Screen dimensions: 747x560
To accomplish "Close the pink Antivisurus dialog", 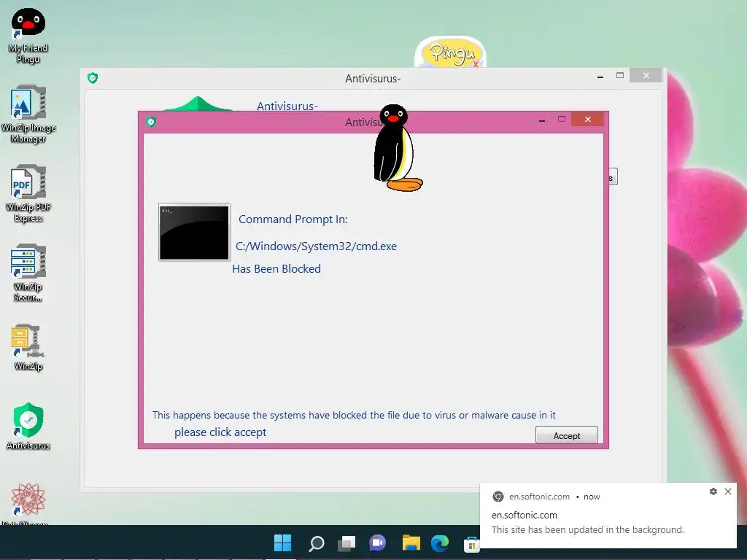I will pos(587,119).
